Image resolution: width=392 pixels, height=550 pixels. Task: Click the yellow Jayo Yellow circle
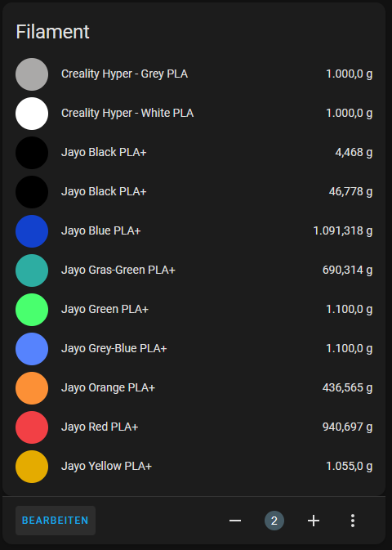pos(32,467)
